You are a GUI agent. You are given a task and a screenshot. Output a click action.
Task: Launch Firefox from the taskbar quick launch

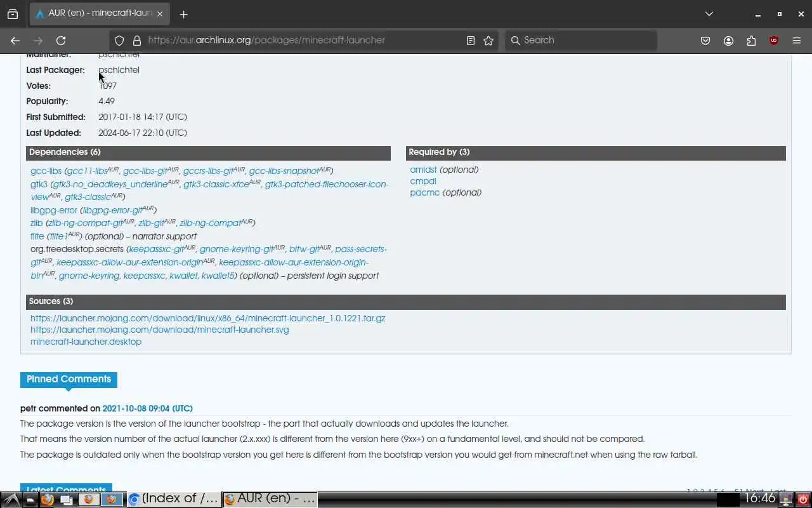pyautogui.click(x=47, y=500)
